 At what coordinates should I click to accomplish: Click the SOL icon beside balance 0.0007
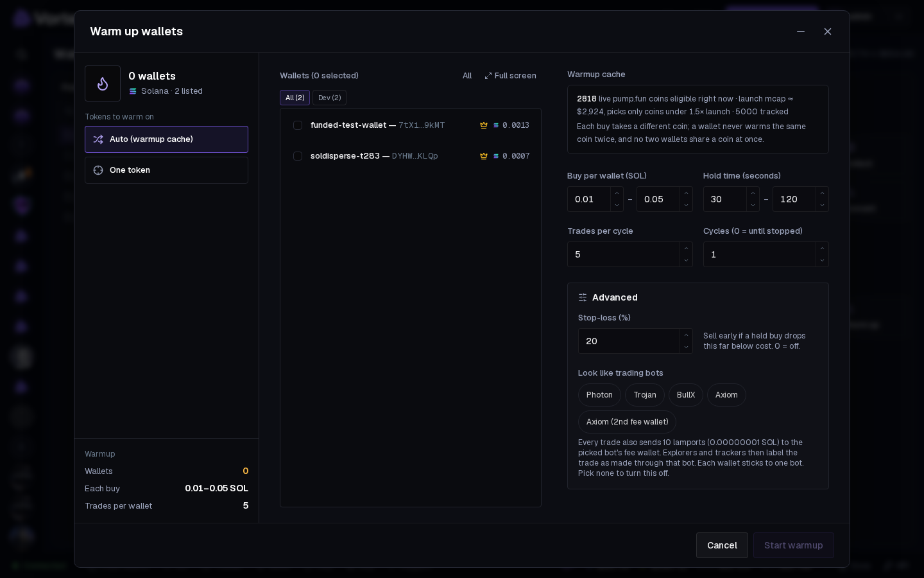pyautogui.click(x=496, y=156)
